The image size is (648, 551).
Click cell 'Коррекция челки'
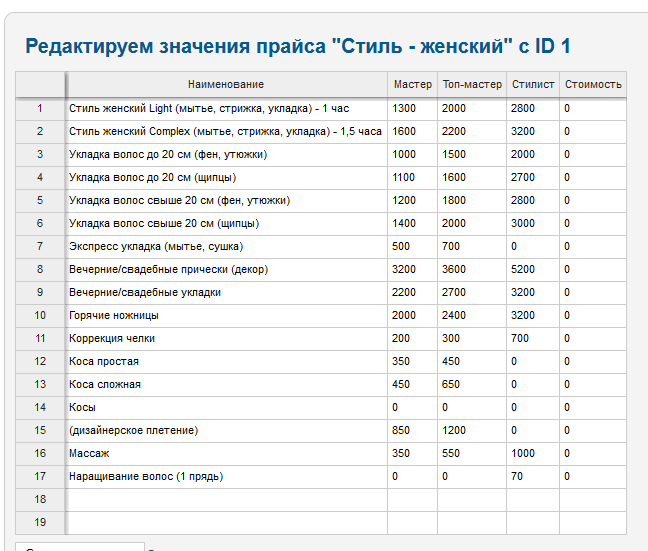[226, 339]
